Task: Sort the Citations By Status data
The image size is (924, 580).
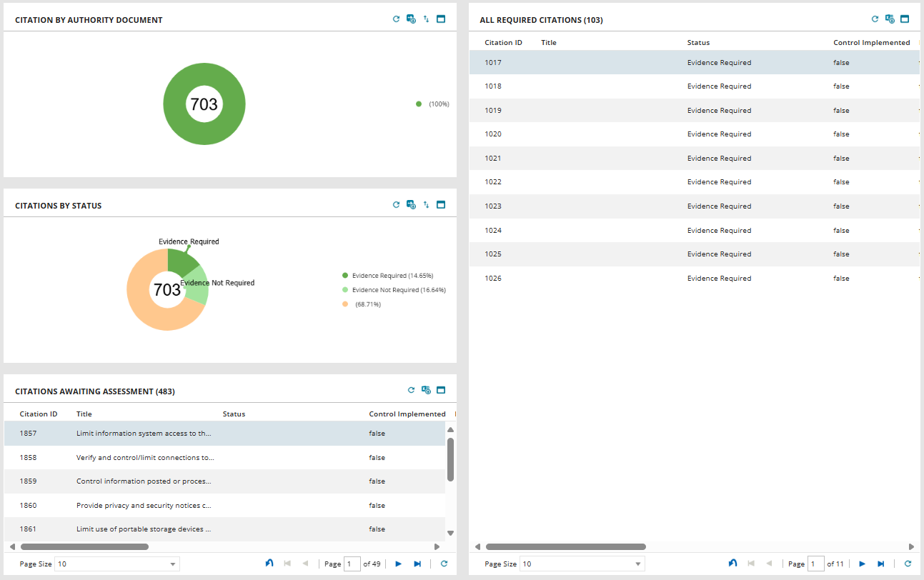Action: point(426,204)
